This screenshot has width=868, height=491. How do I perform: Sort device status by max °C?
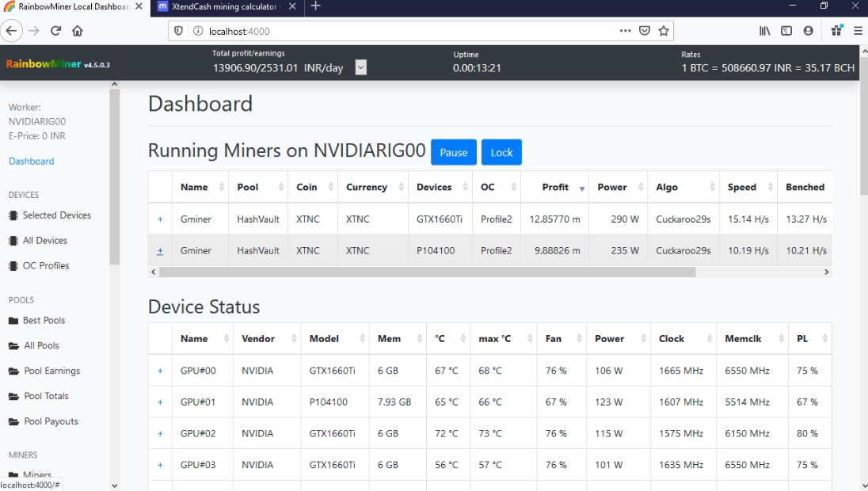504,339
